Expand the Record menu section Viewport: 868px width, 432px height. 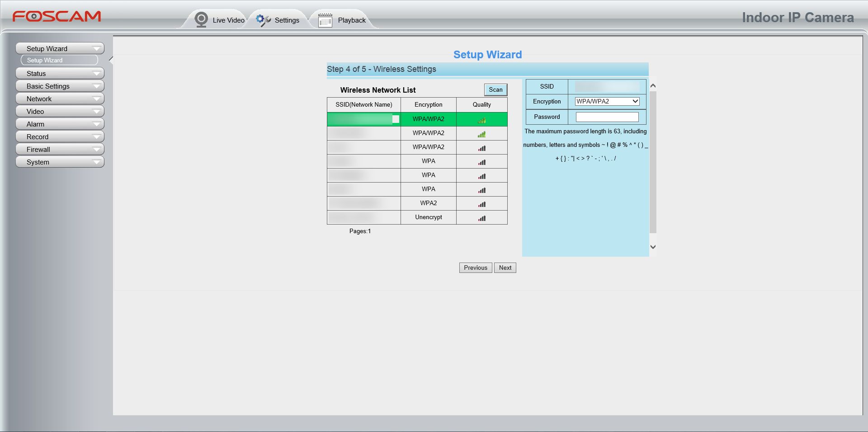(x=60, y=136)
